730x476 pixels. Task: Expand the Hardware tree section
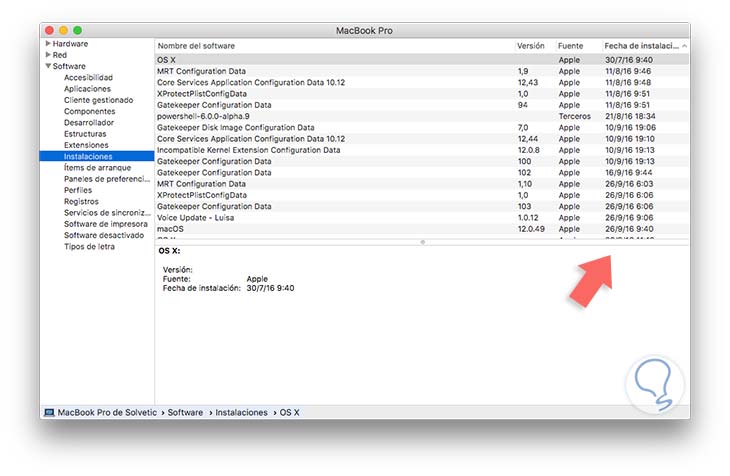click(x=48, y=43)
